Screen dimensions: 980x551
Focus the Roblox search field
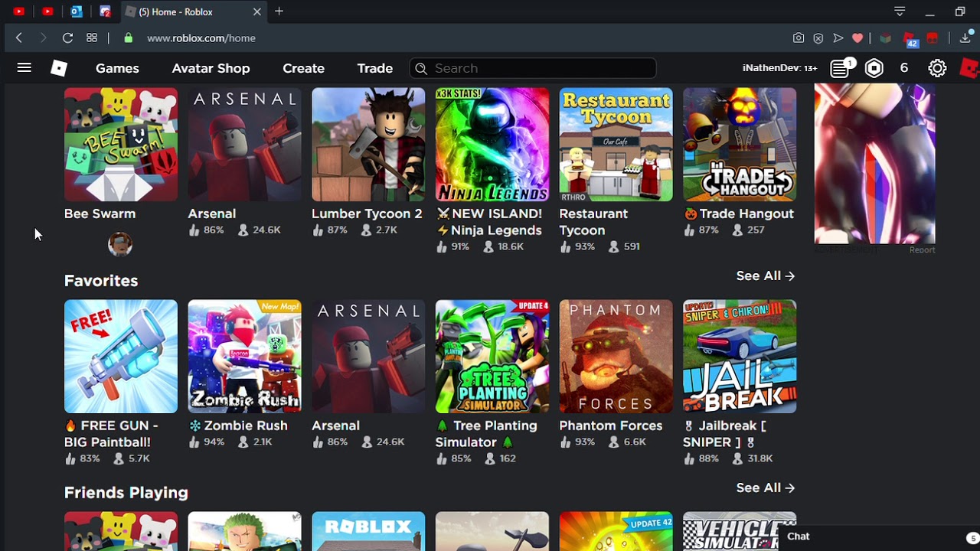click(x=533, y=68)
